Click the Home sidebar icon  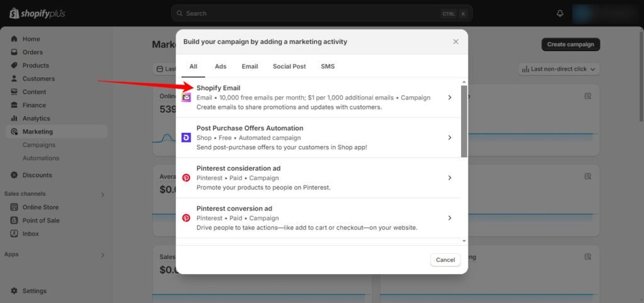pyautogui.click(x=14, y=38)
